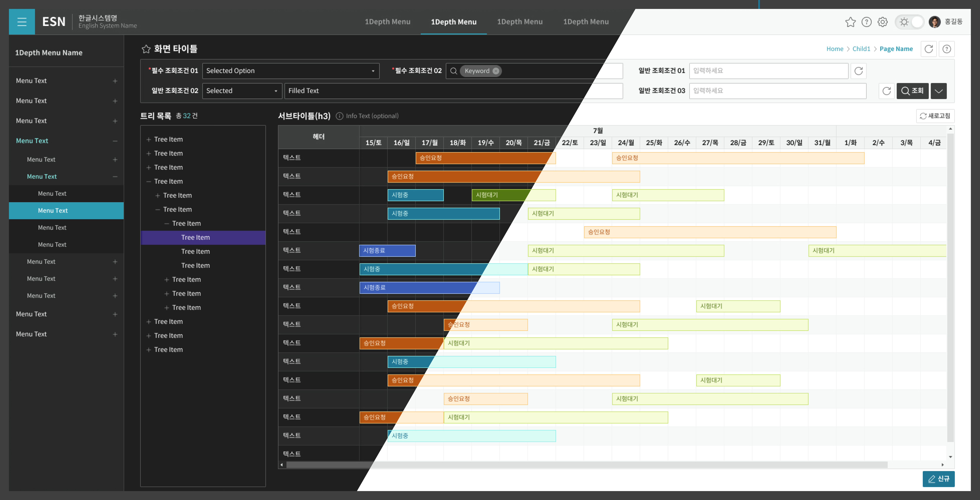The image size is (980, 500).
Task: Expand search conditions with chevron button
Action: pyautogui.click(x=939, y=91)
